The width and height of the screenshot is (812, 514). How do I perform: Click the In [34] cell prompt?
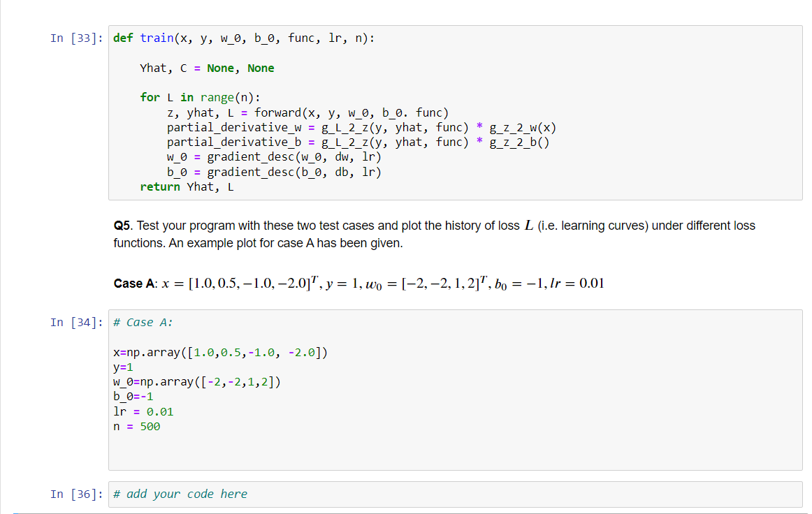77,323
